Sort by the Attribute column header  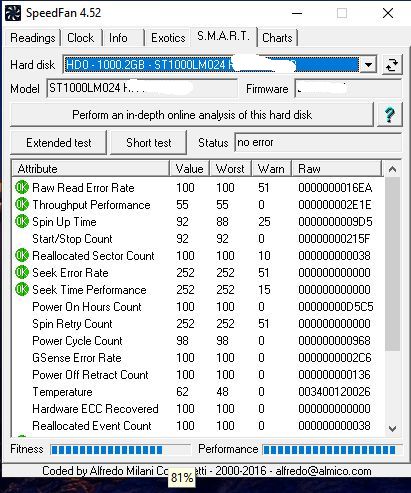click(91, 169)
